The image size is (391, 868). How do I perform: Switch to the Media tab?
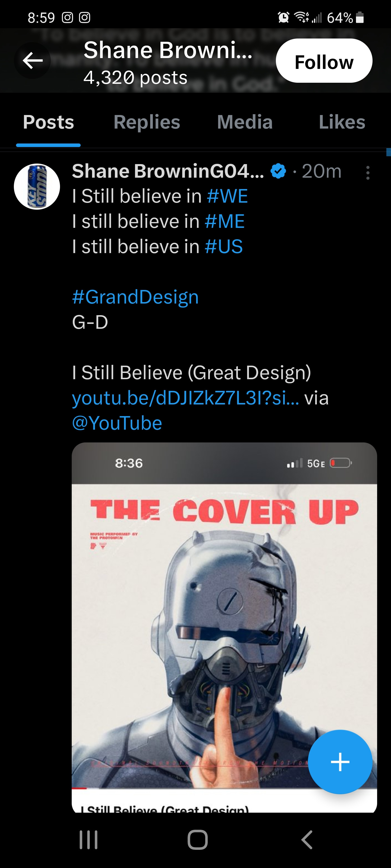pos(245,122)
